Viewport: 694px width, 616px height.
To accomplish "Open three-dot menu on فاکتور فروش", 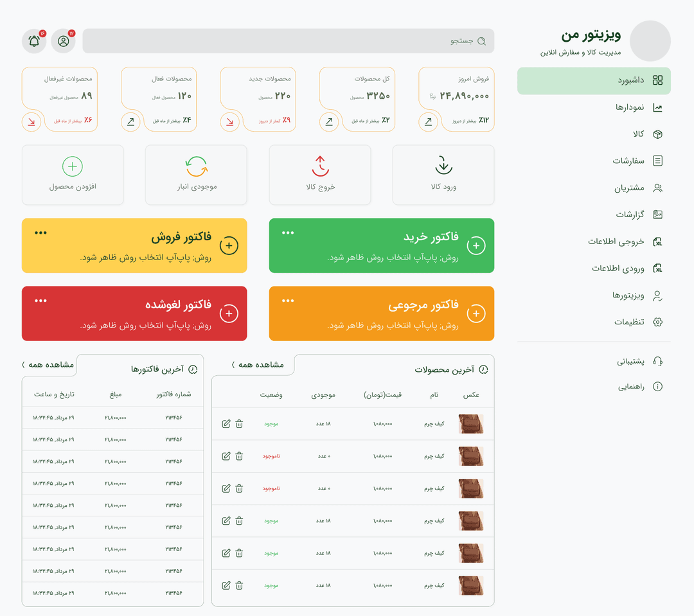I will pyautogui.click(x=40, y=233).
